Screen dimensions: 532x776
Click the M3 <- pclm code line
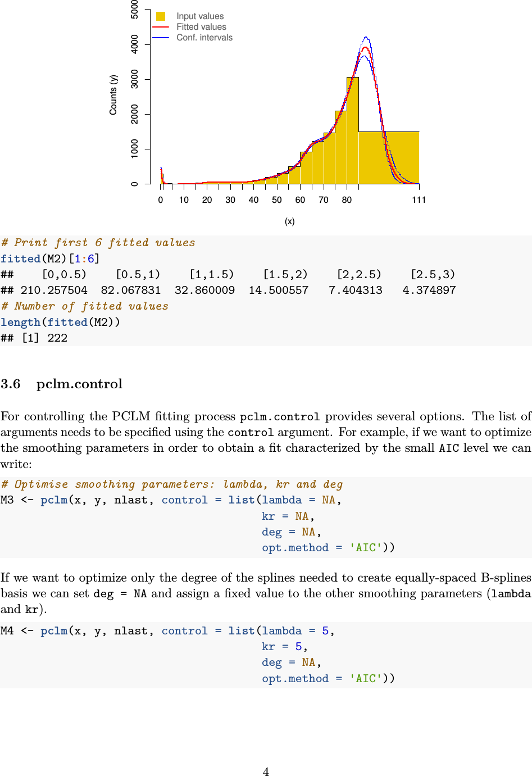pos(171,500)
